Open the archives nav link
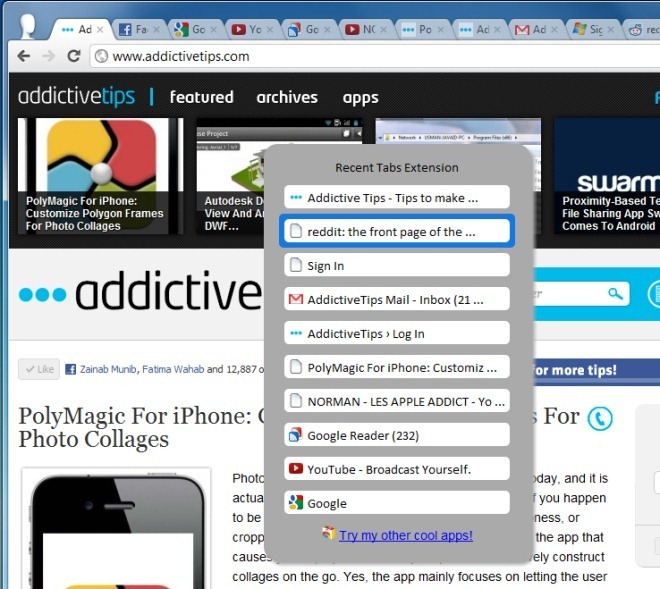660x589 pixels. pyautogui.click(x=287, y=97)
